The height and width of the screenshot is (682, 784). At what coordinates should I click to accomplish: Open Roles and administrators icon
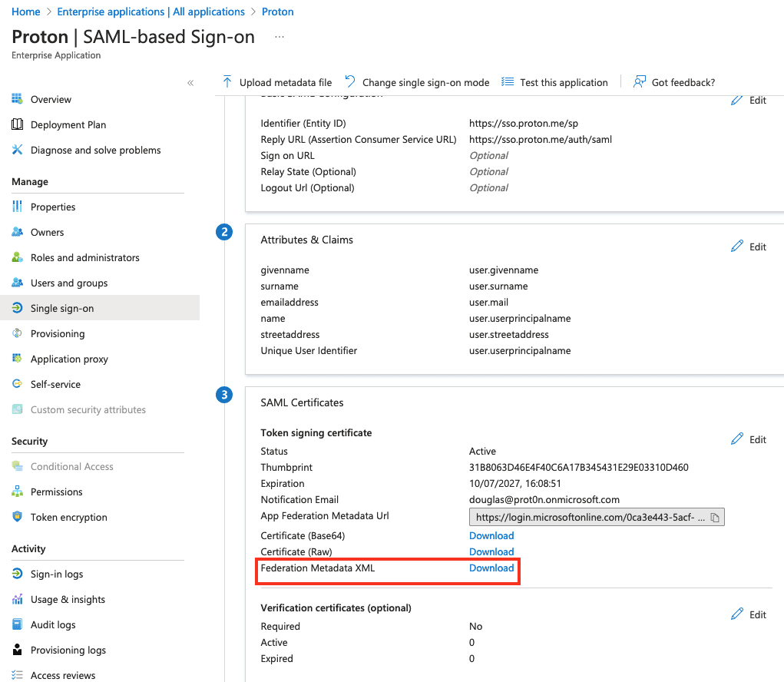point(17,257)
